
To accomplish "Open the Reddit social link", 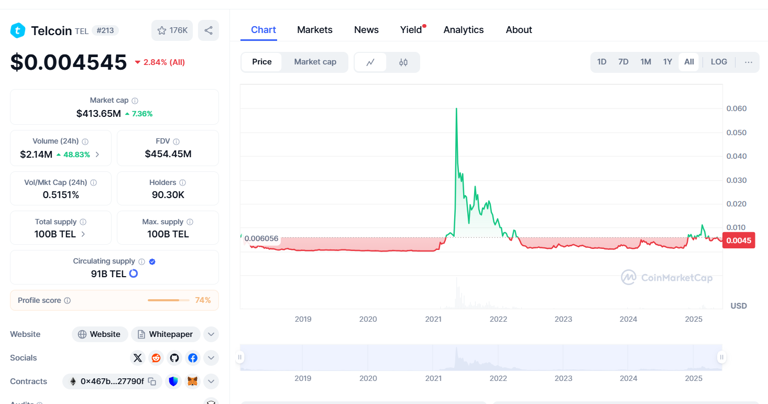I will (156, 358).
